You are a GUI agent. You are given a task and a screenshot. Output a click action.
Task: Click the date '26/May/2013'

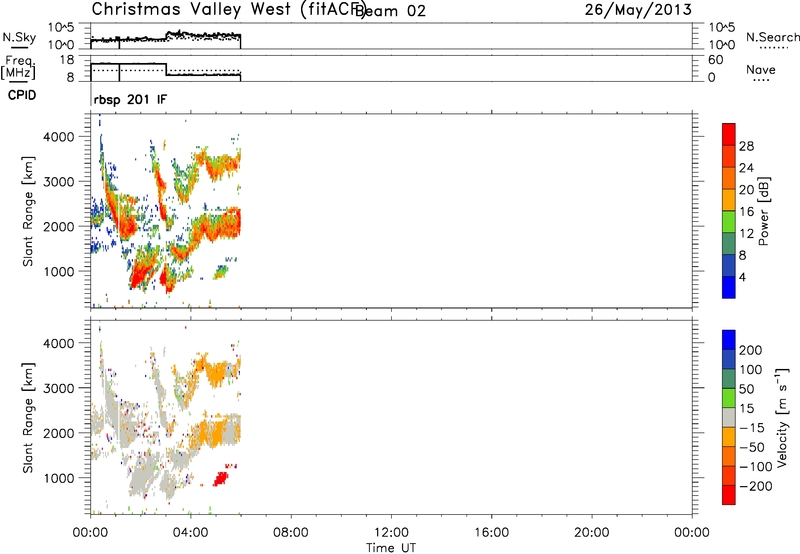pyautogui.click(x=638, y=10)
